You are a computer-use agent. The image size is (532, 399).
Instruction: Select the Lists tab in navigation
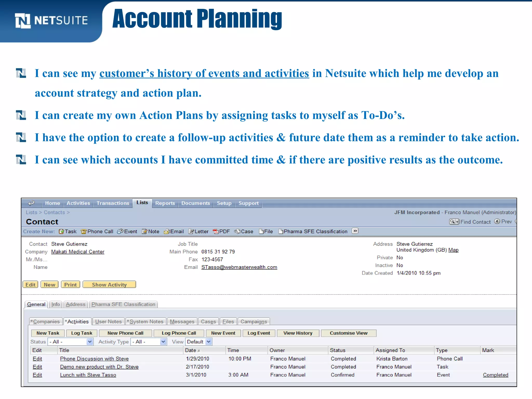click(x=142, y=203)
